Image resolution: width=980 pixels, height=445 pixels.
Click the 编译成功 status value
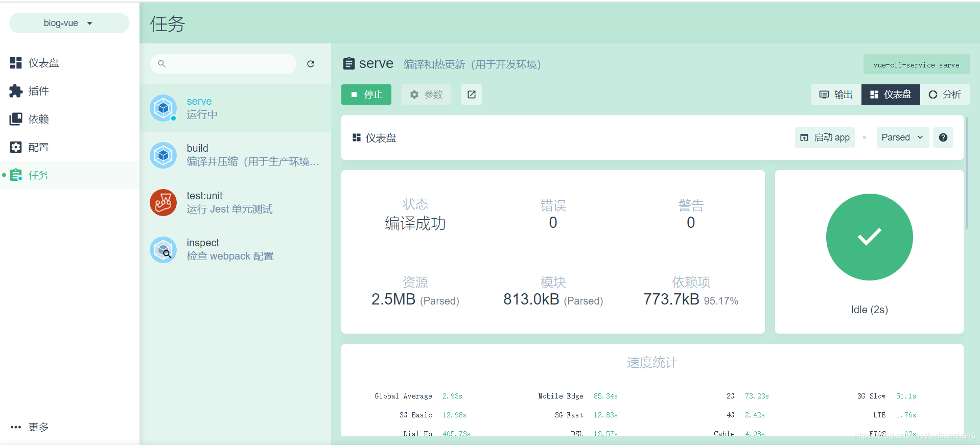[415, 223]
